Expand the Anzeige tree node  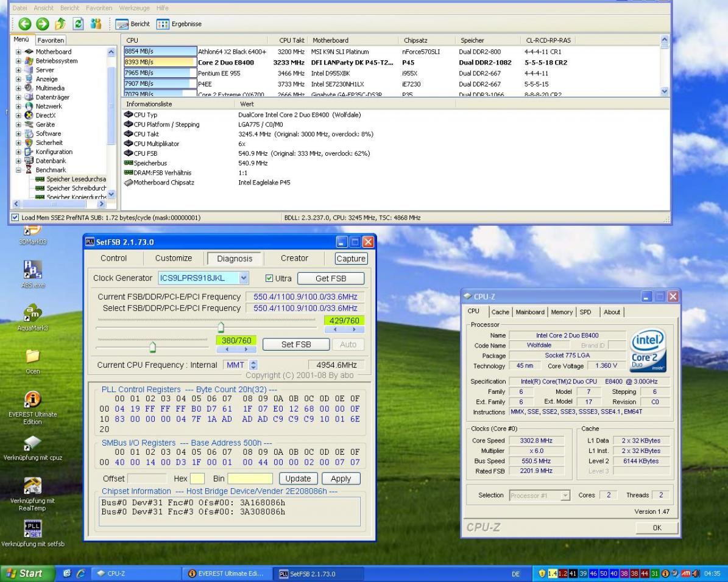18,79
